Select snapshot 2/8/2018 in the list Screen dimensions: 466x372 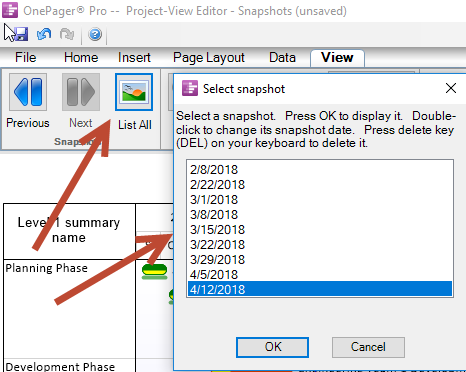click(x=320, y=170)
